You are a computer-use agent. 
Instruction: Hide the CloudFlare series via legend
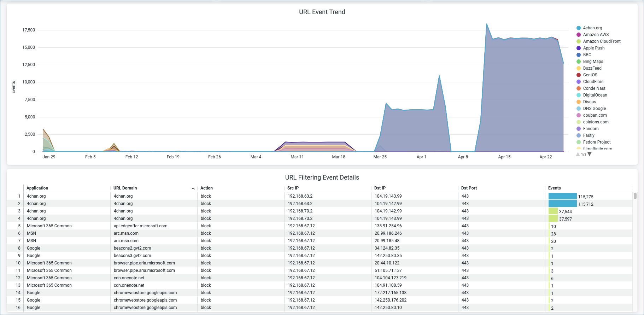593,82
